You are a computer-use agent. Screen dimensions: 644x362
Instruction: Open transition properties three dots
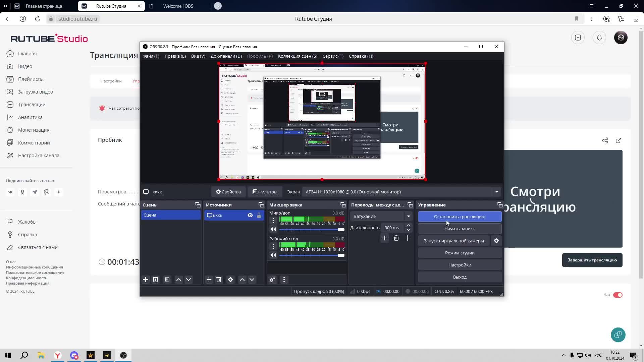click(408, 238)
